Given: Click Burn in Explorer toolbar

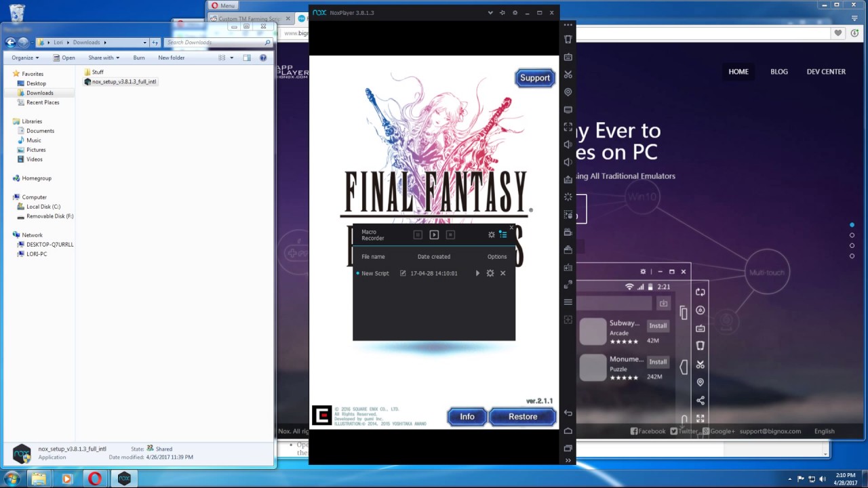Looking at the screenshot, I should (x=139, y=58).
